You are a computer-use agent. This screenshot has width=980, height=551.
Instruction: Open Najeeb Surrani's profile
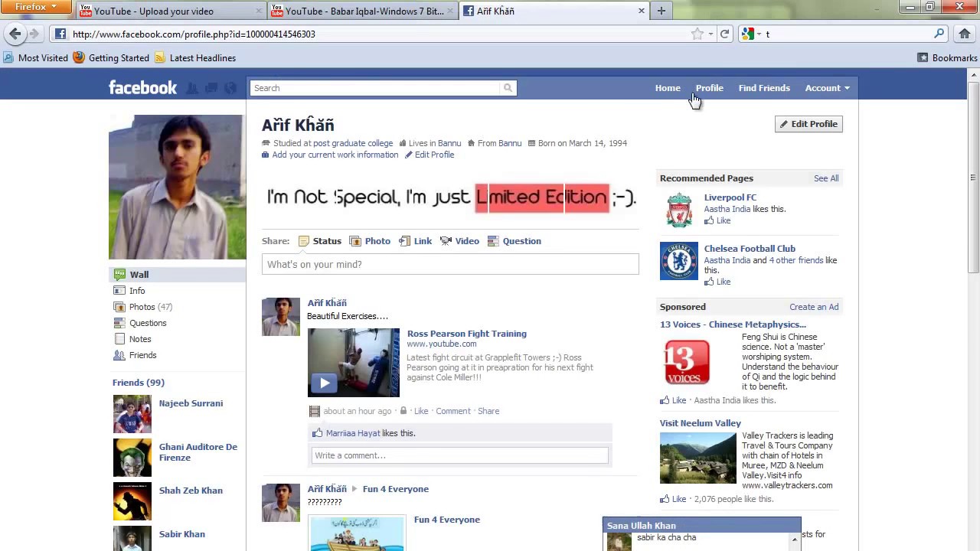(191, 403)
